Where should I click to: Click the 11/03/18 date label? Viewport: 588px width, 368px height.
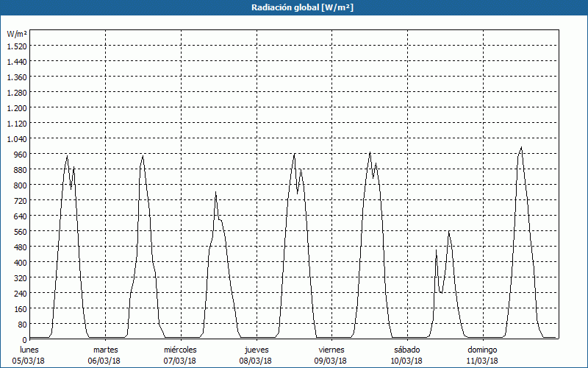point(482,361)
